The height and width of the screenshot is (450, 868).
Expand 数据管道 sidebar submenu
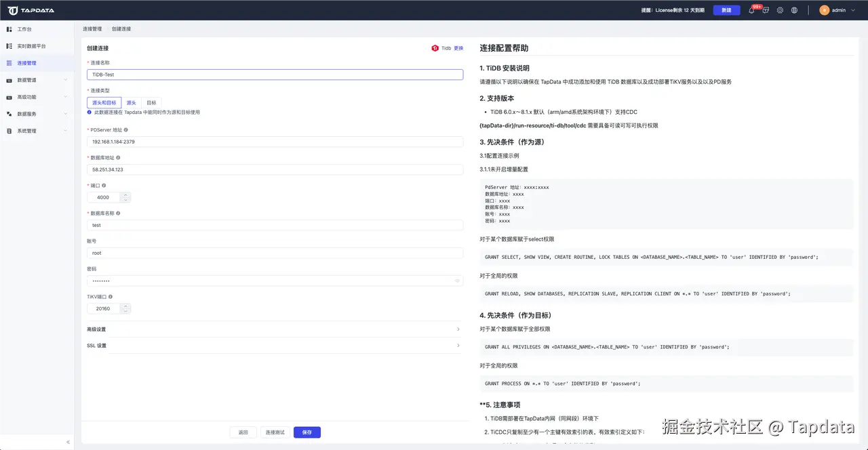[66, 80]
